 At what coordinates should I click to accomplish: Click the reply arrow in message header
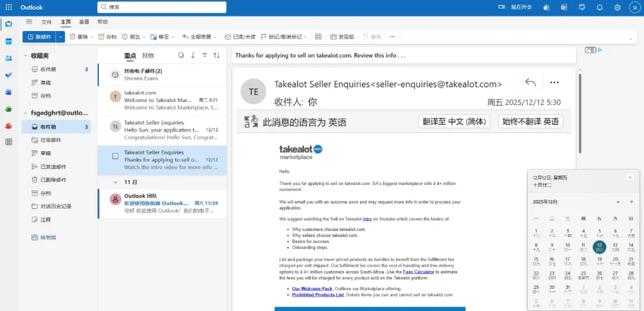(531, 82)
